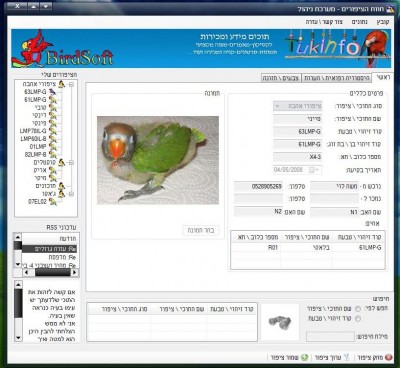This screenshot has height=368, width=400.
Task: Click the bird icon beside 07EL02
Action: [53, 201]
